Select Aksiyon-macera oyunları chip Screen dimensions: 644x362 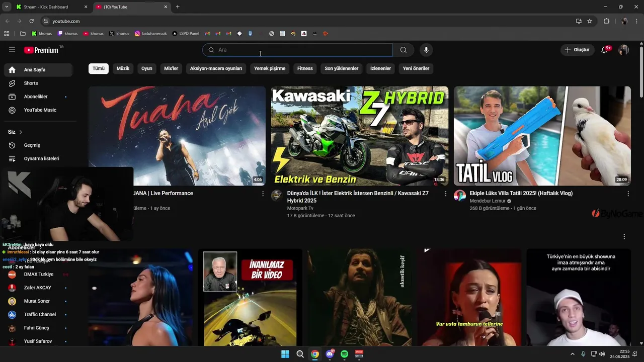point(216,68)
